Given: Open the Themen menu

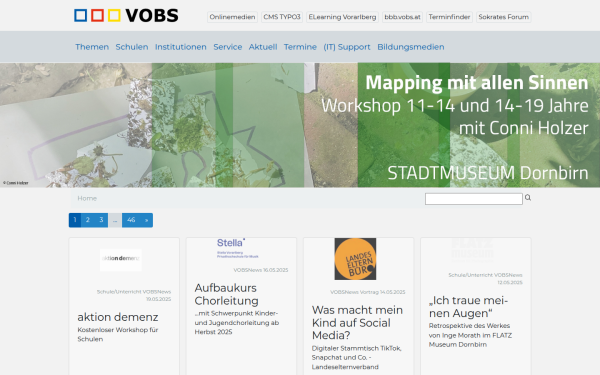Looking at the screenshot, I should coord(92,47).
